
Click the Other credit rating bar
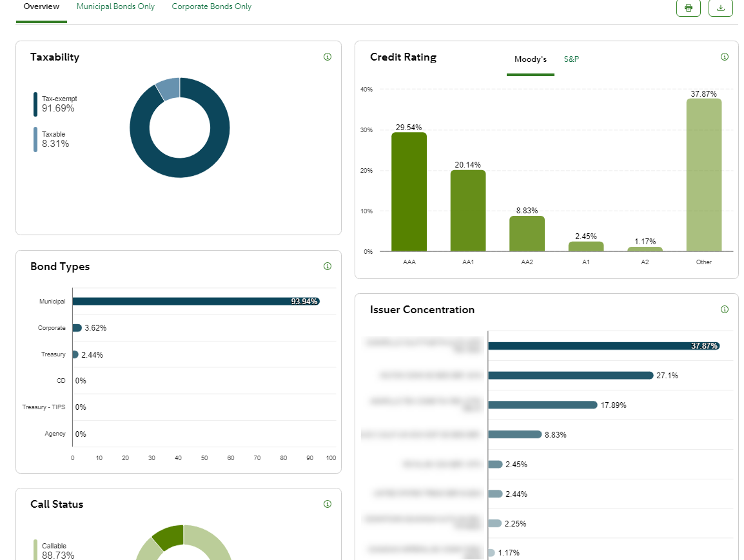click(703, 175)
